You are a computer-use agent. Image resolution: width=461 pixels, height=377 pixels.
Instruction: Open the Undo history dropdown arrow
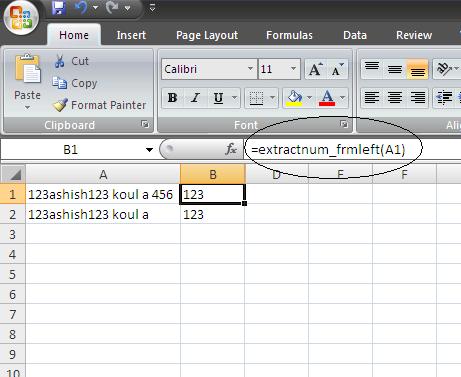point(95,8)
